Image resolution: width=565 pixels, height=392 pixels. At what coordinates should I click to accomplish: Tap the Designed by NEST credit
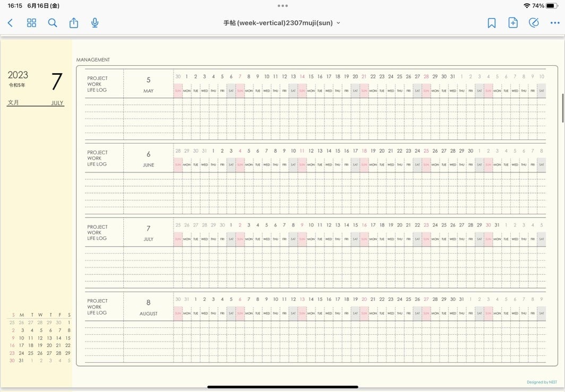542,382
